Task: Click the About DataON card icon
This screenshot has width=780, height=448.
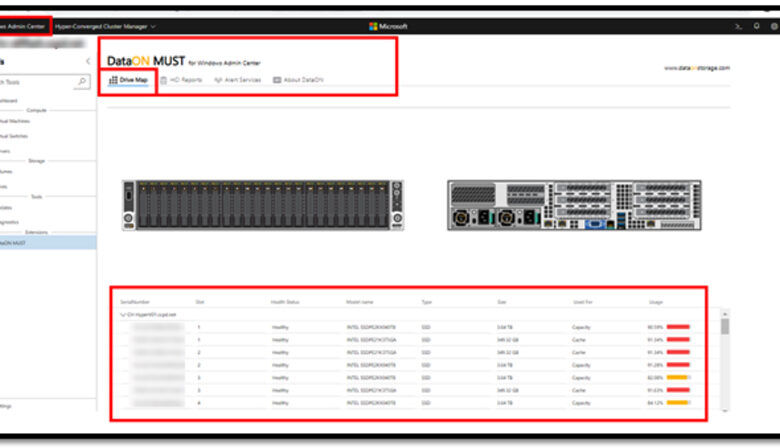Action: tap(277, 80)
